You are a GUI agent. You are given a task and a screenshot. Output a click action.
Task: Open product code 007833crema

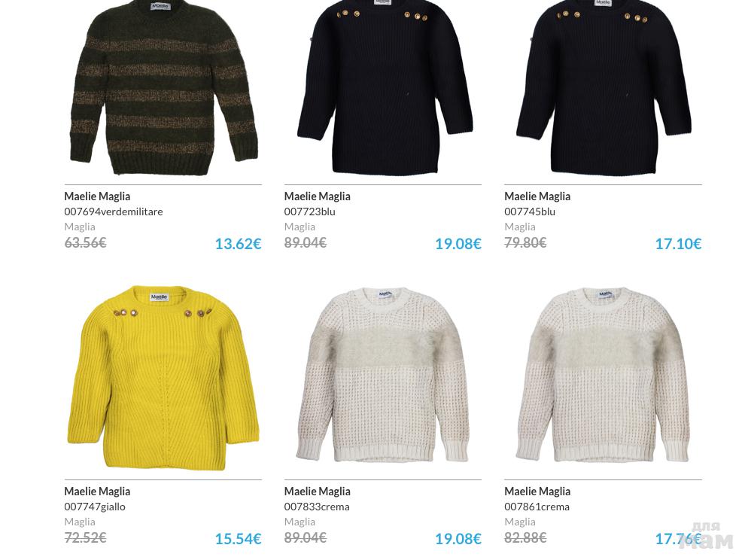317,507
